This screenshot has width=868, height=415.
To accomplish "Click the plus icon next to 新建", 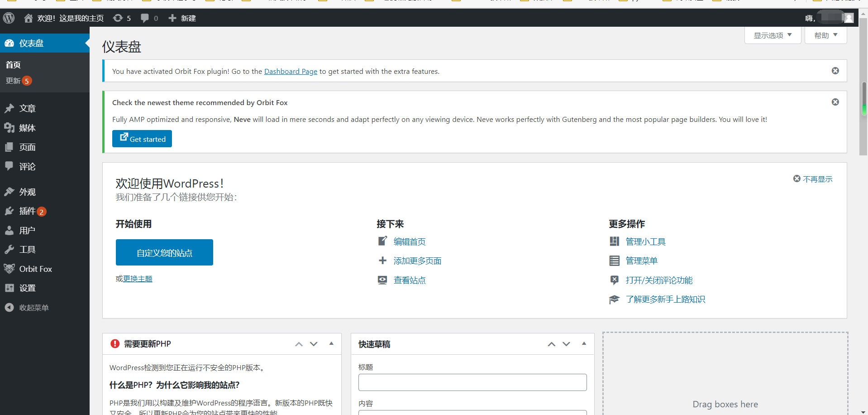I will point(172,18).
